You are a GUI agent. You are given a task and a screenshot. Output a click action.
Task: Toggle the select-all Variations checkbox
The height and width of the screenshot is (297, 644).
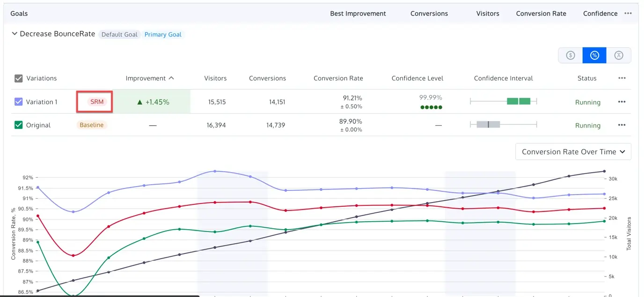[x=19, y=78]
